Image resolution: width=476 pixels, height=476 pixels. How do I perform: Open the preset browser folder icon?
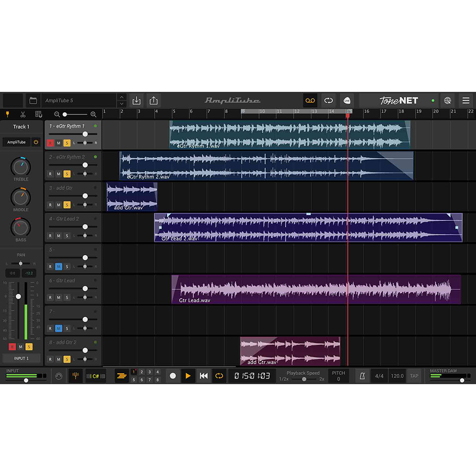33,100
